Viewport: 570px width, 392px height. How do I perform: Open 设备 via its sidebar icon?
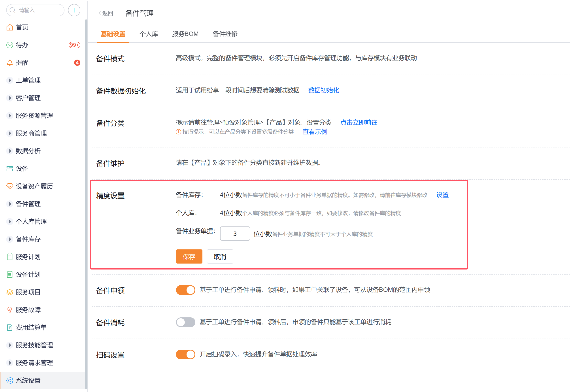click(x=9, y=168)
